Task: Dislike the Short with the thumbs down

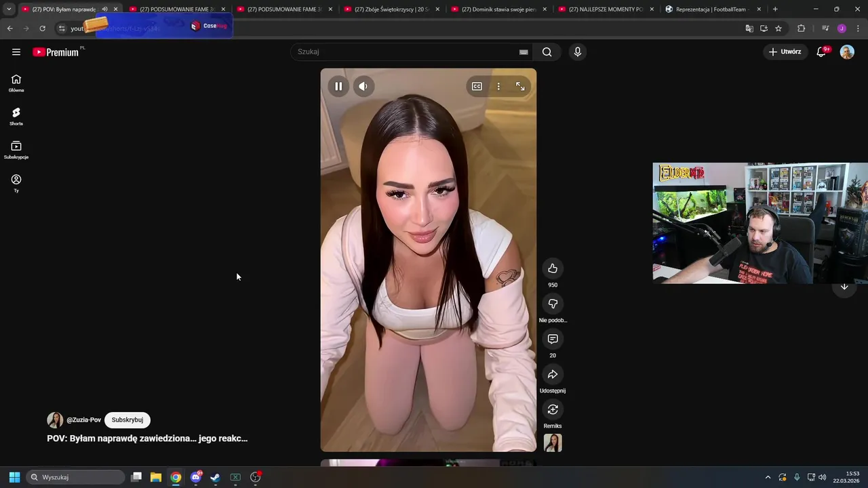Action: (x=553, y=304)
